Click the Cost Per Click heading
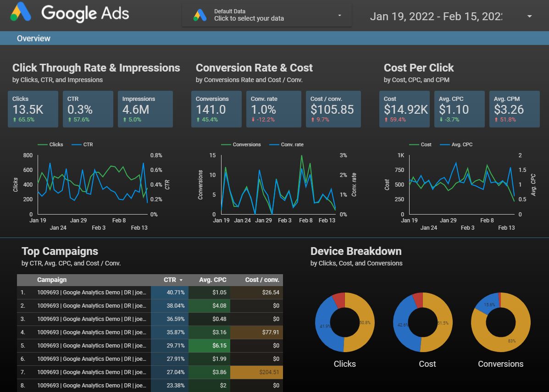This screenshot has height=392, width=549. pyautogui.click(x=419, y=68)
